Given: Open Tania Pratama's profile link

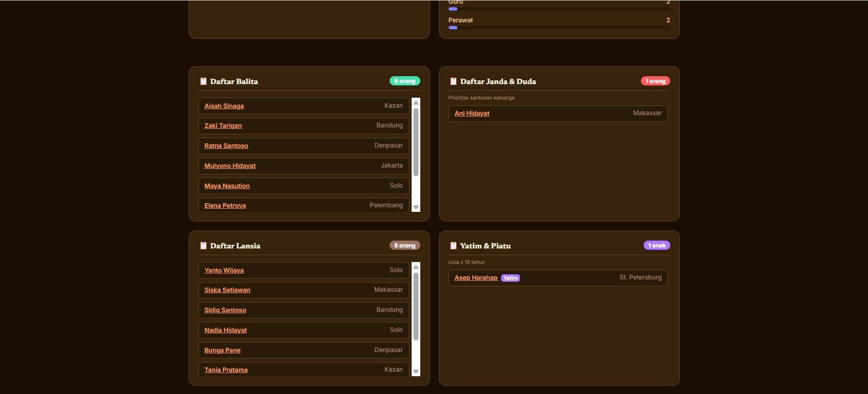Looking at the screenshot, I should pyautogui.click(x=226, y=370).
